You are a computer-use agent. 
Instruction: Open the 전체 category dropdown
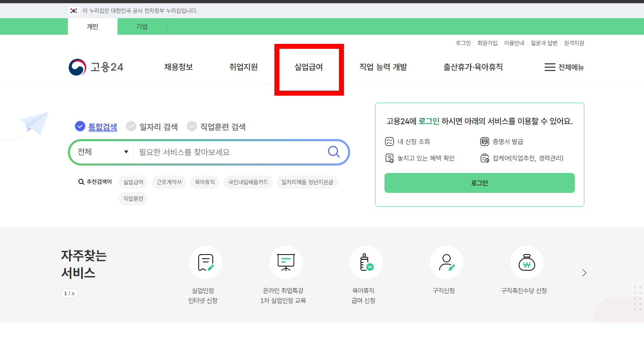[103, 152]
